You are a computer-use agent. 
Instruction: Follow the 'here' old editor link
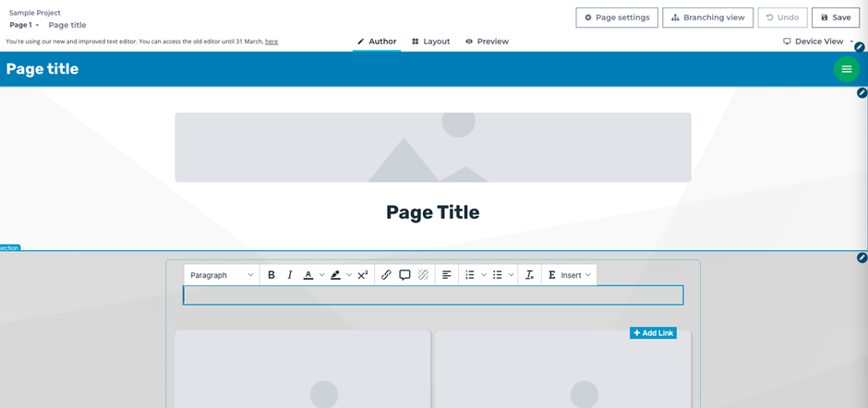pyautogui.click(x=271, y=42)
